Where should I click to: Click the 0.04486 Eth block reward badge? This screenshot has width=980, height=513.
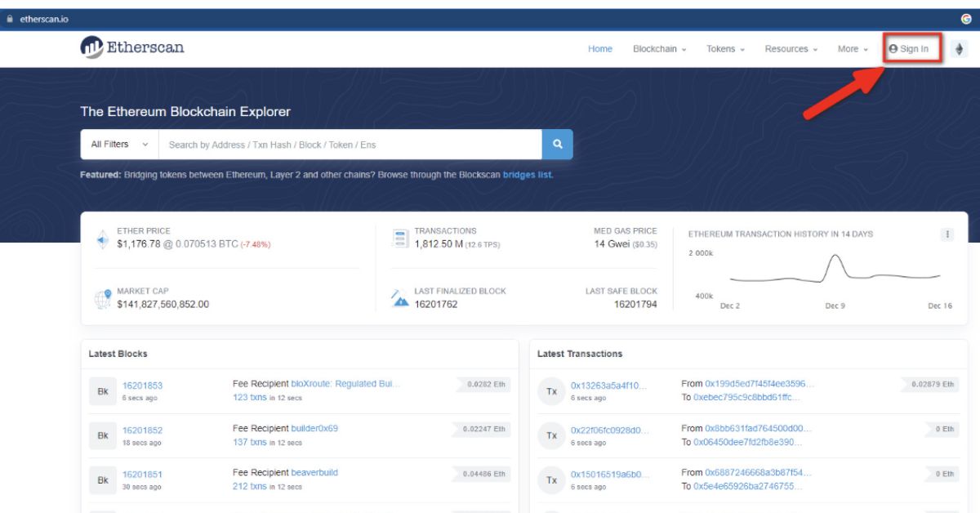click(x=482, y=473)
